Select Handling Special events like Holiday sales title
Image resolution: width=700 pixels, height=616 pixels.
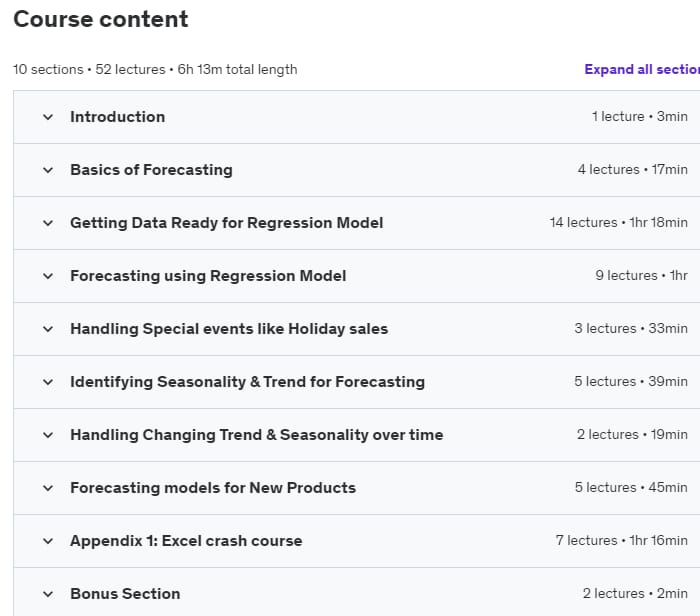229,329
